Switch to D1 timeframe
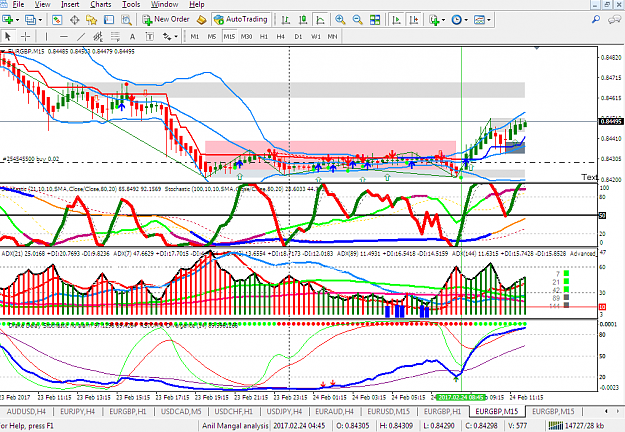Image resolution: width=625 pixels, height=432 pixels. coord(298,37)
